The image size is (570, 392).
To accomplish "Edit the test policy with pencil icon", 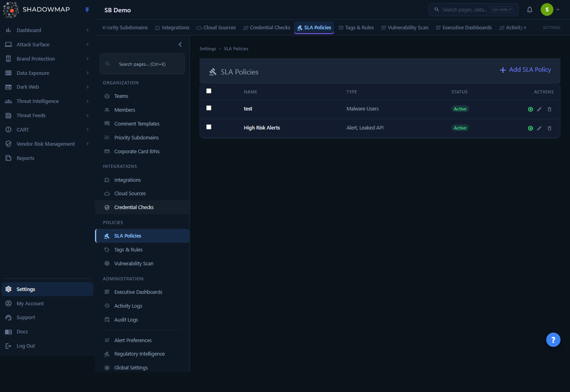I will [x=539, y=109].
